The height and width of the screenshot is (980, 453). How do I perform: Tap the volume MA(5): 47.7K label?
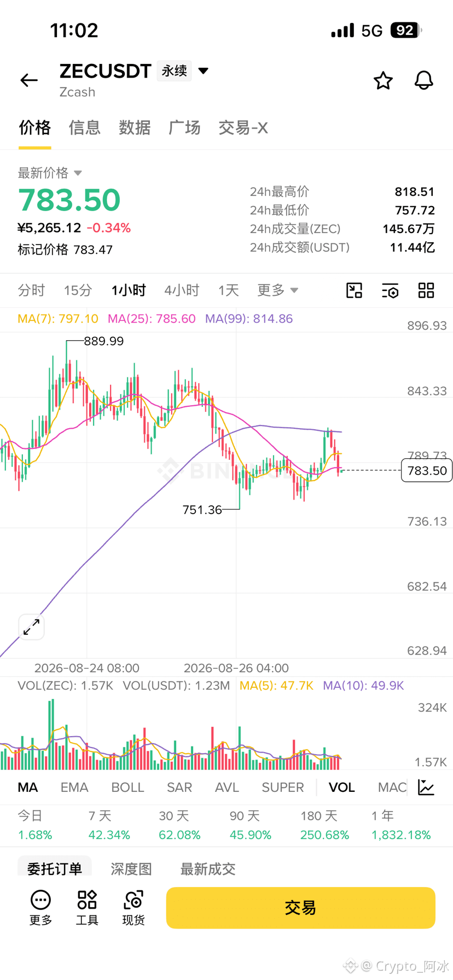pyautogui.click(x=277, y=686)
